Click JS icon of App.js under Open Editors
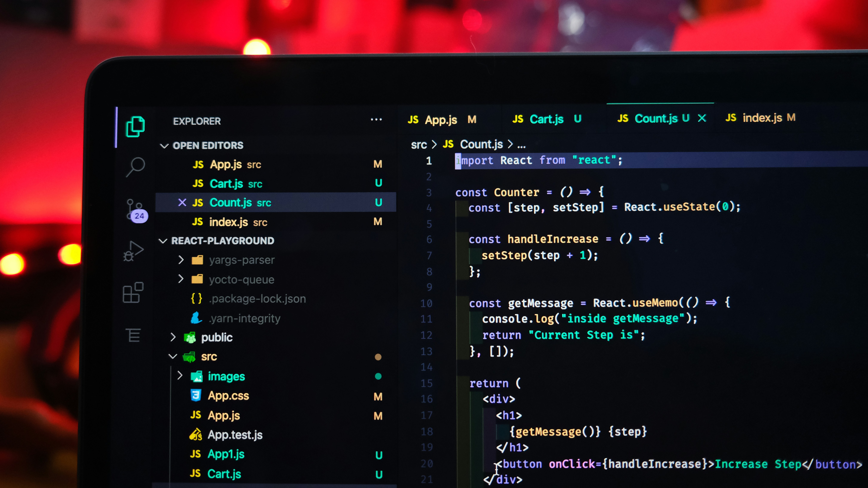868x488 pixels. pos(198,165)
